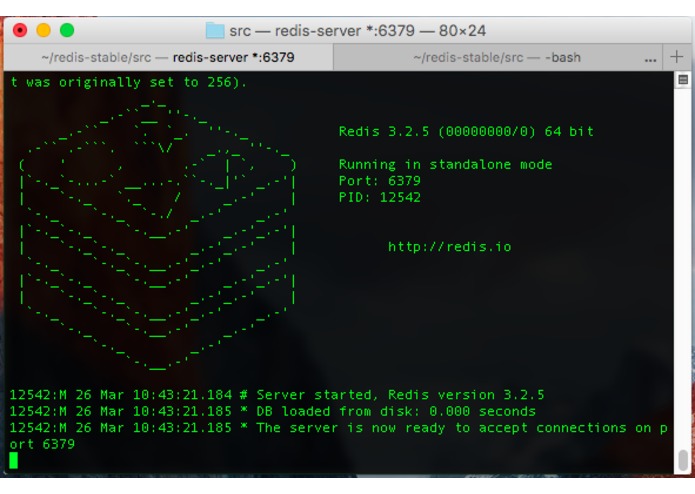Click the 'Server started, Redis version 3.2.5' log line

(277, 395)
